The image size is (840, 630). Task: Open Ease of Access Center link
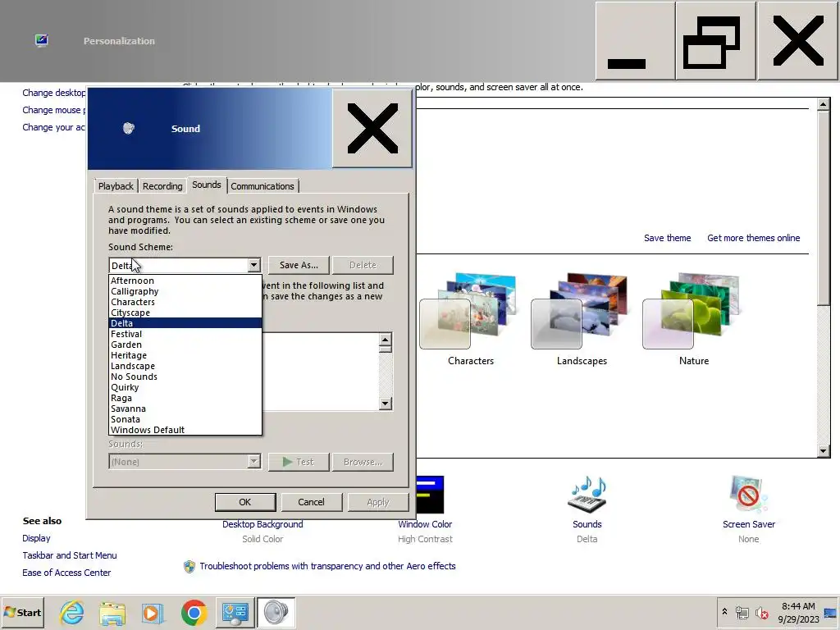click(x=66, y=573)
